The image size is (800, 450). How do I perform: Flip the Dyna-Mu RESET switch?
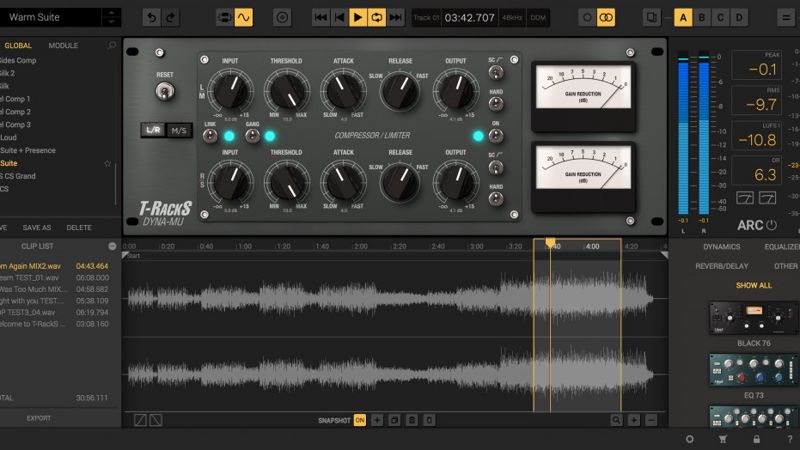pyautogui.click(x=165, y=91)
